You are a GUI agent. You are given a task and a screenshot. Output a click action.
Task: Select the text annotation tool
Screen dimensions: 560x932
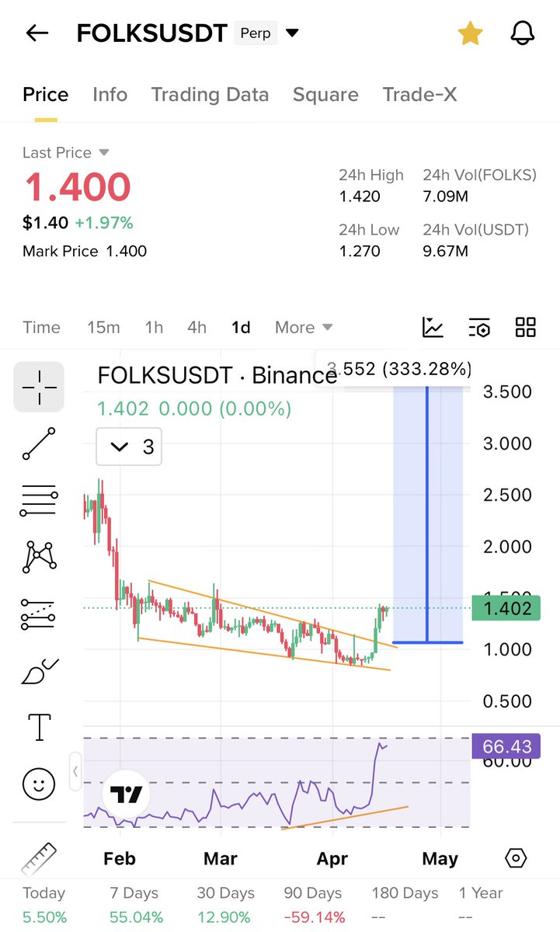tap(39, 727)
